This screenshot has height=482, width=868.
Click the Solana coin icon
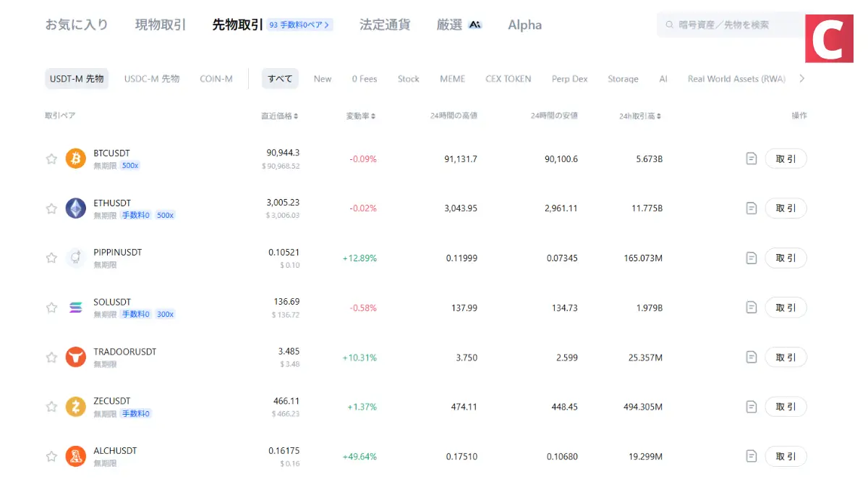coord(75,307)
